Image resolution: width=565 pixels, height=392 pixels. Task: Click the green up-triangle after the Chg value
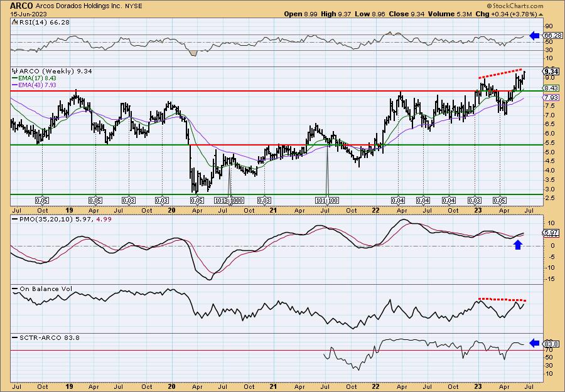coord(541,14)
